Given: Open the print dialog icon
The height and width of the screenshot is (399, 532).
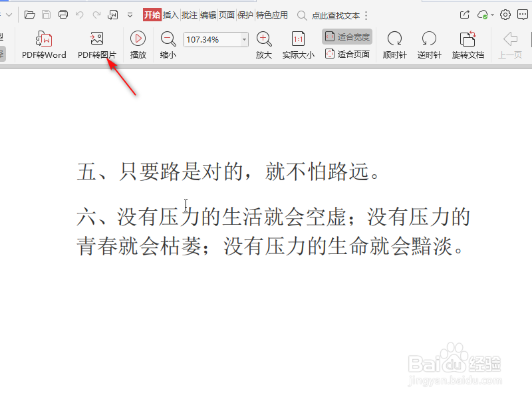Looking at the screenshot, I should 63,14.
